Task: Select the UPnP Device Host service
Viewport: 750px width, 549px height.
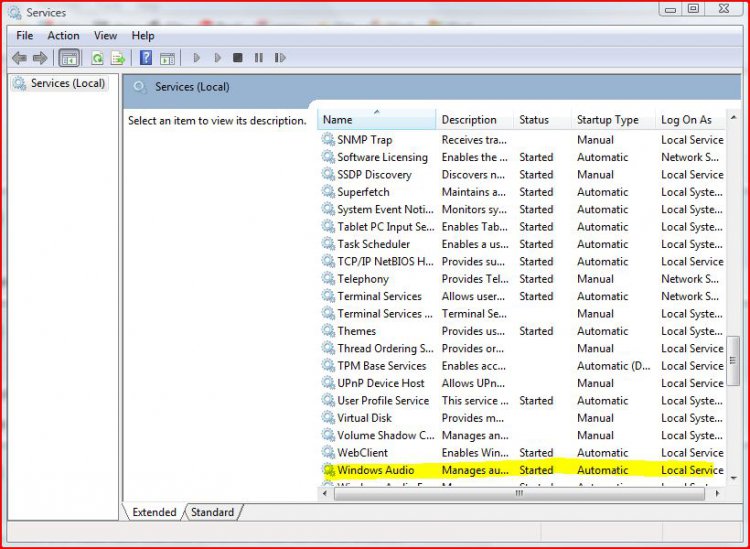Action: click(381, 383)
